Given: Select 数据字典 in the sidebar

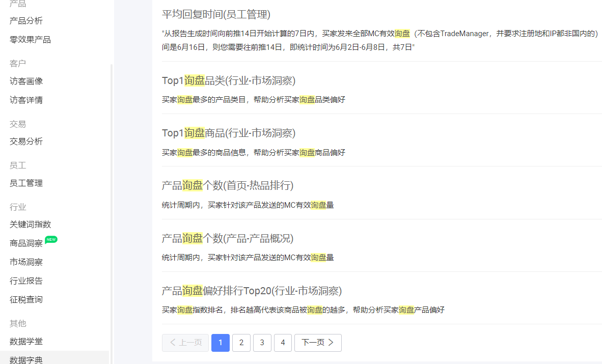Looking at the screenshot, I should [26, 360].
